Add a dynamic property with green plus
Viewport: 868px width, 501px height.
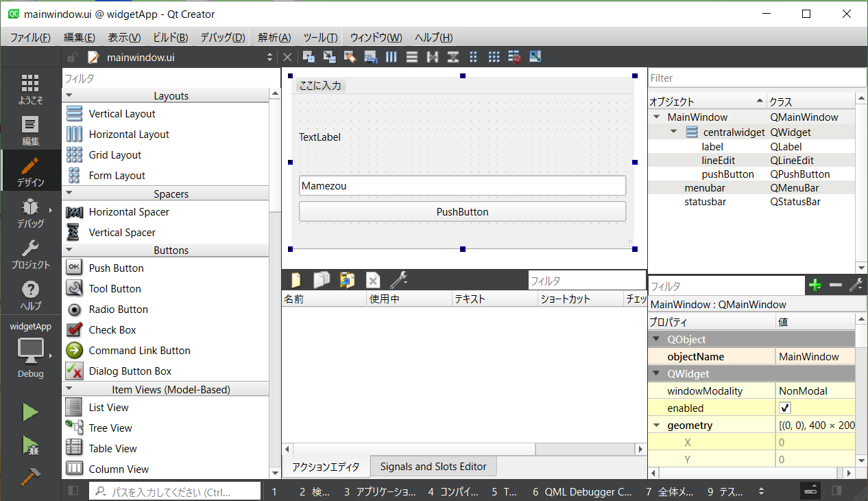[815, 286]
